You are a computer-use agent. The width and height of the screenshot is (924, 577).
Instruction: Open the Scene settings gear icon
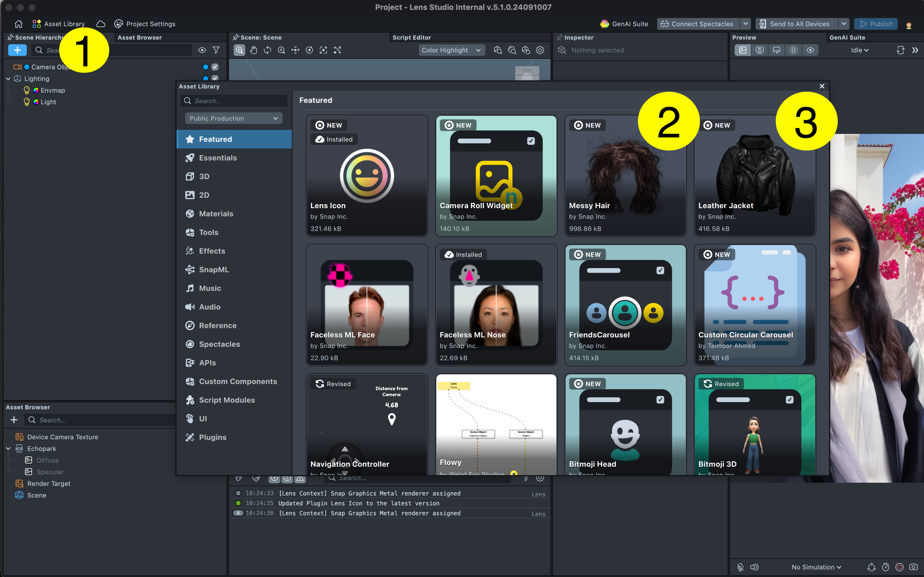[x=540, y=50]
